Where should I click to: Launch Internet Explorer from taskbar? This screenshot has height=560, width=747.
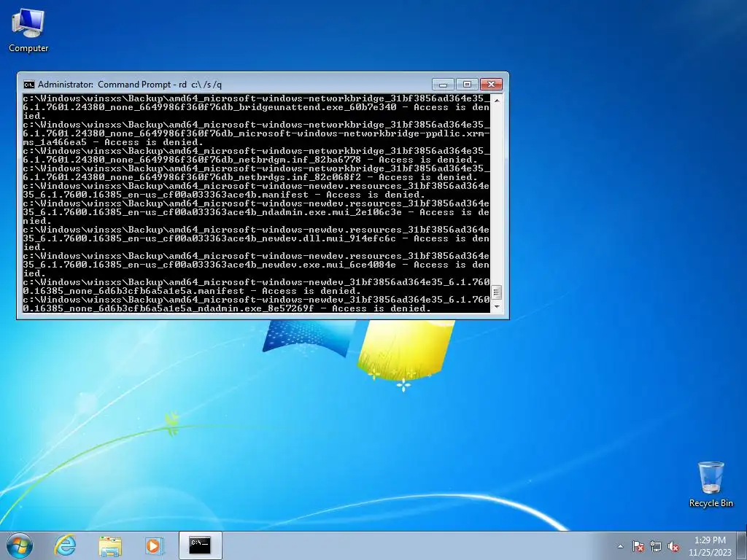point(65,545)
